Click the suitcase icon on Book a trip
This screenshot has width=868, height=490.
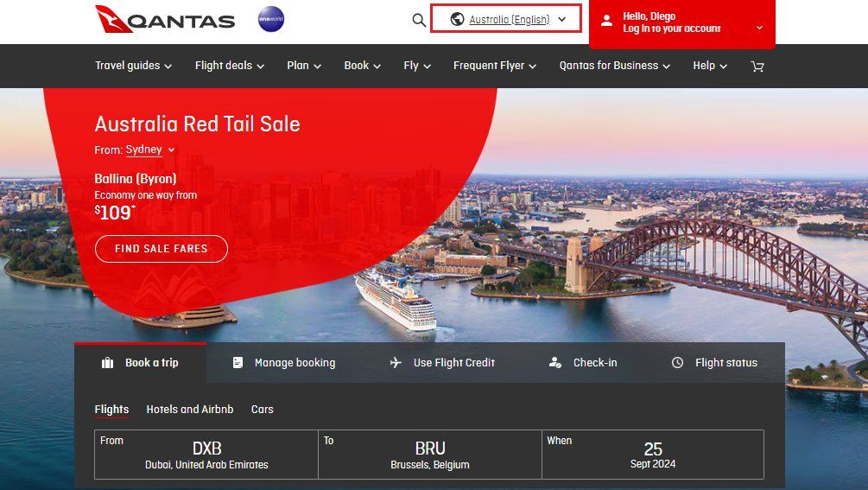(107, 363)
